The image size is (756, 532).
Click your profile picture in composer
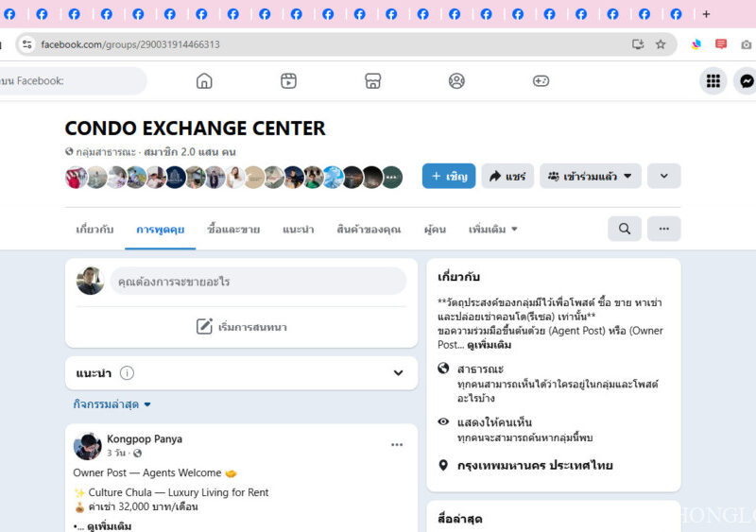click(90, 281)
